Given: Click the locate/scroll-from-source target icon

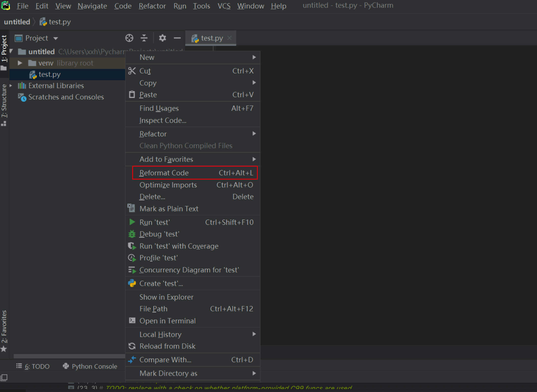Looking at the screenshot, I should point(129,38).
